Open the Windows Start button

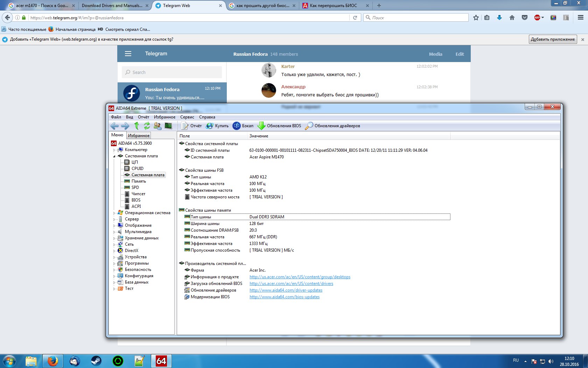[x=9, y=361]
